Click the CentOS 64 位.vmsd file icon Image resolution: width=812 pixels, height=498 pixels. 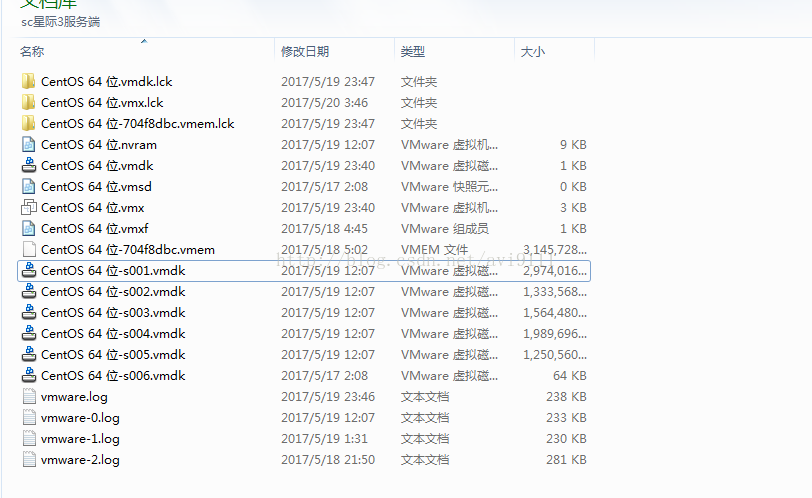tap(28, 186)
